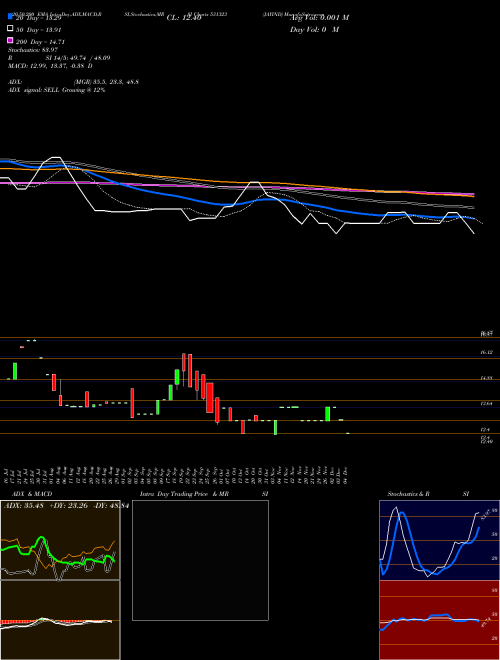Click the last small green candle at chart end

pyautogui.click(x=348, y=433)
